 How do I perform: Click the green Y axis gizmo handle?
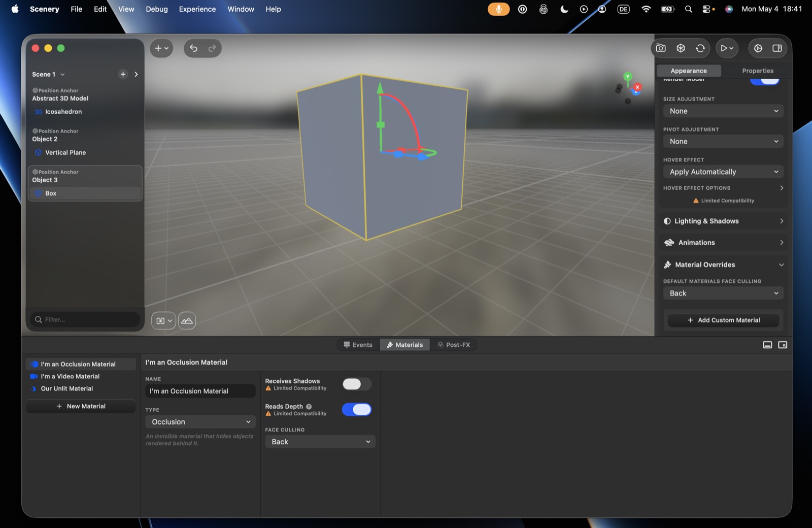pyautogui.click(x=628, y=77)
